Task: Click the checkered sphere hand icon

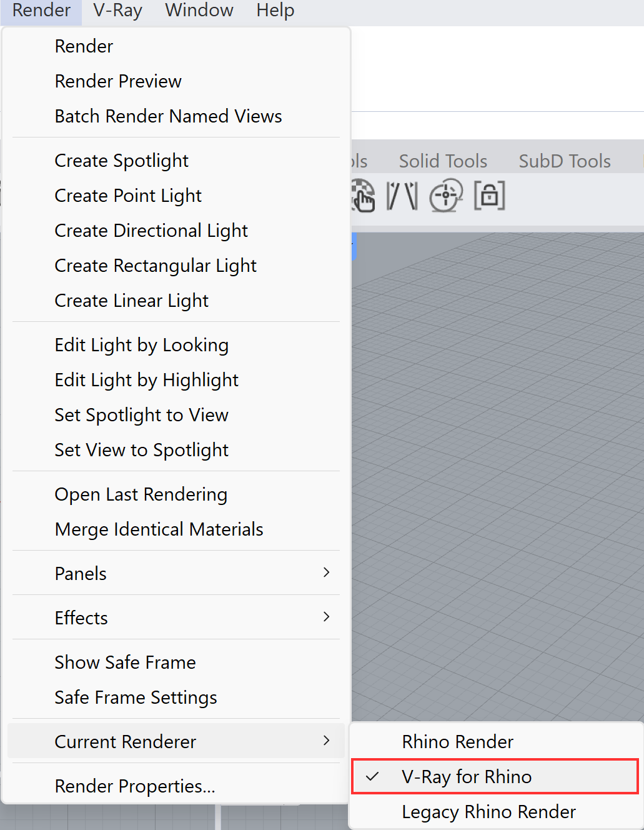Action: coord(364,196)
